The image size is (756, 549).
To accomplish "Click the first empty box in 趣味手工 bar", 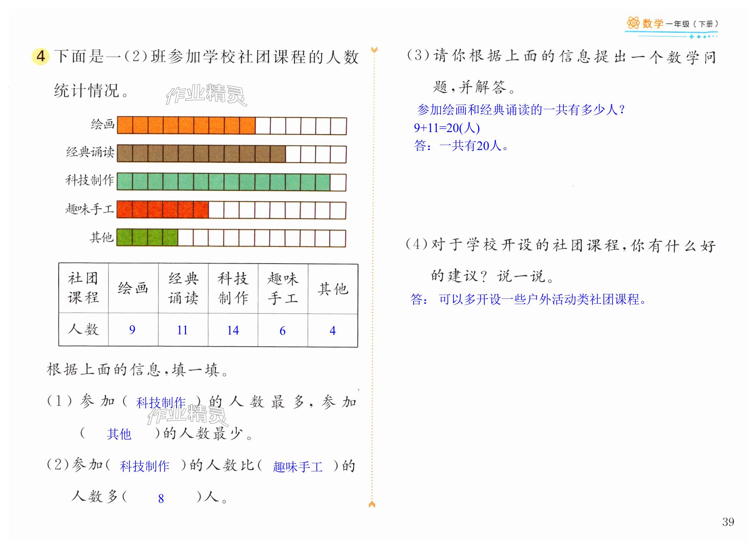I will (x=216, y=210).
